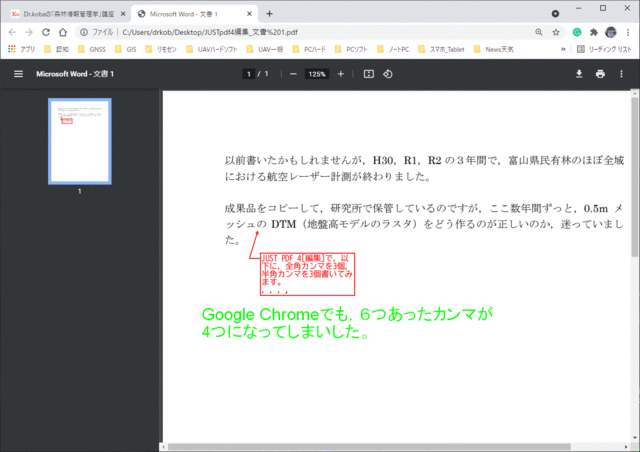The width and height of the screenshot is (640, 452).
Task: Click the 125% zoom level field
Action: (317, 74)
